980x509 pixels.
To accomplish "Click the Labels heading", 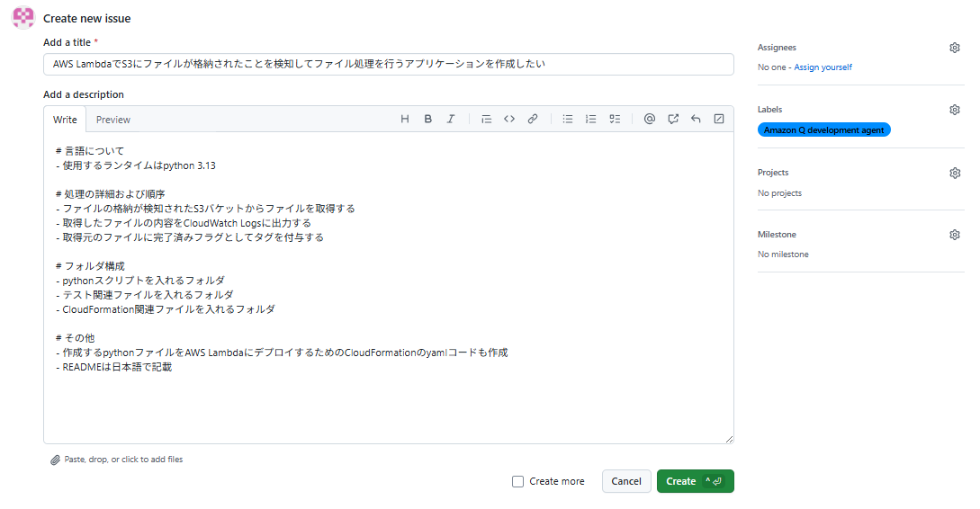I will (x=769, y=110).
